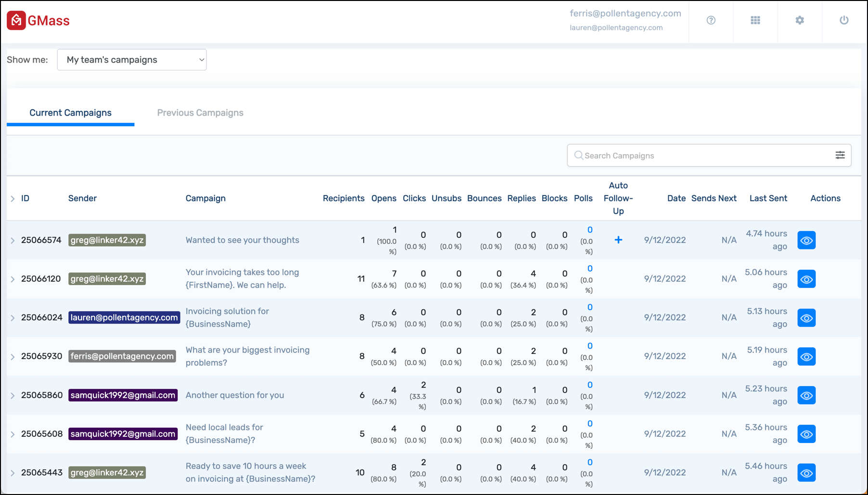Click the GMass logo icon
Screen dimensions: 868x495
tap(16, 20)
